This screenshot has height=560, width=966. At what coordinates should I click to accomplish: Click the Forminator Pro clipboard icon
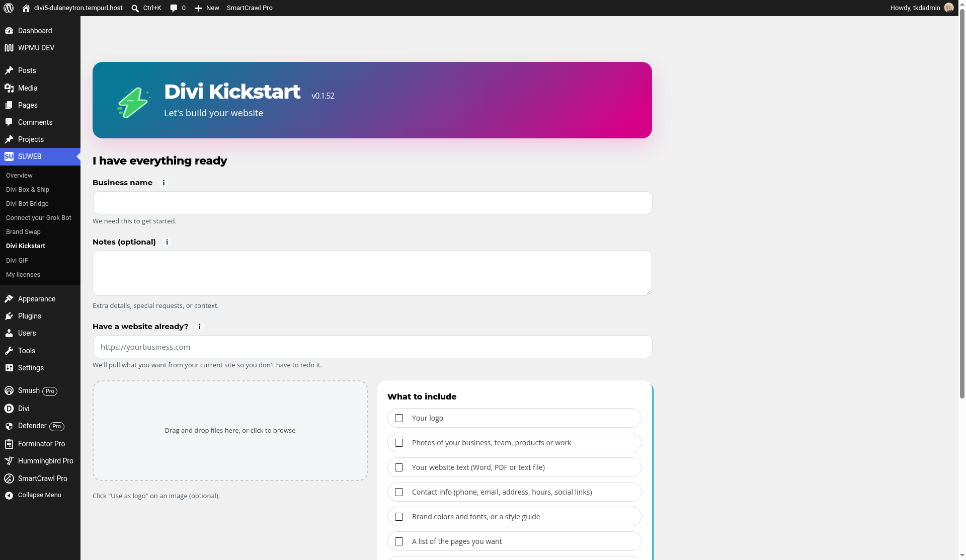pos(9,444)
